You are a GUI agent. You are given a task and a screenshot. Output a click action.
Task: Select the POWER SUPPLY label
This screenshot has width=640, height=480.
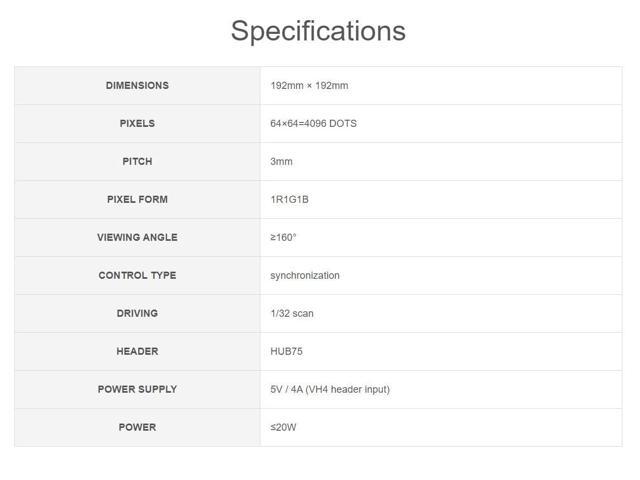pyautogui.click(x=137, y=390)
